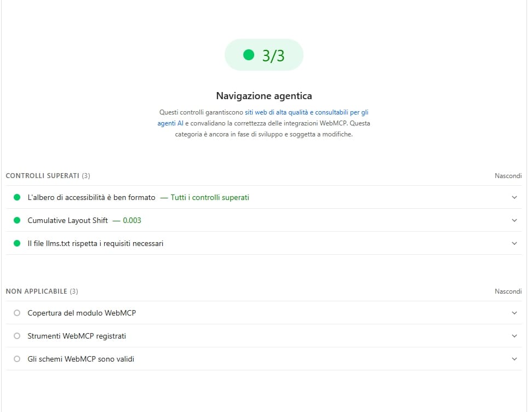Click green pass icon for llms.txt audit
Viewport: 532px width, 412px height.
[x=17, y=243]
